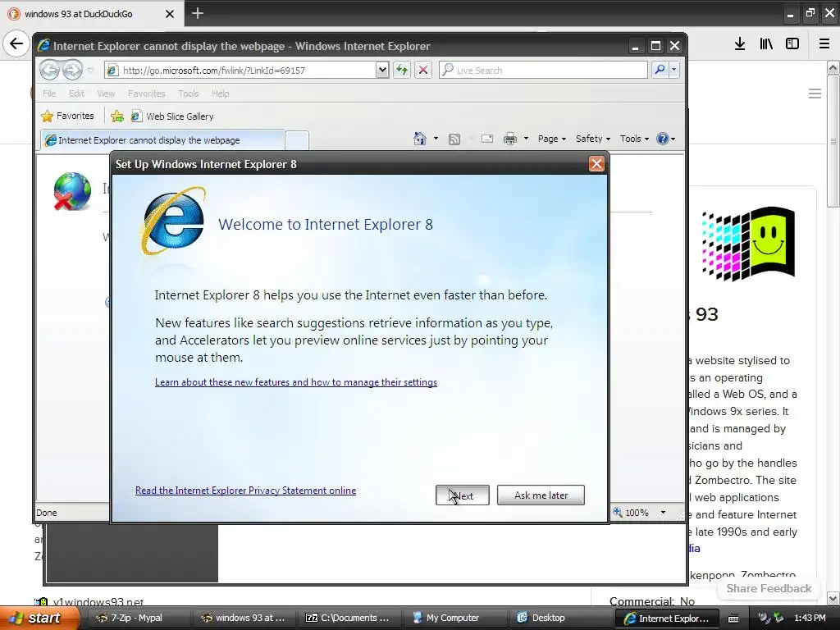Viewport: 840px width, 630px height.
Task: Open the Tools menu in IE menu bar
Action: [x=189, y=94]
